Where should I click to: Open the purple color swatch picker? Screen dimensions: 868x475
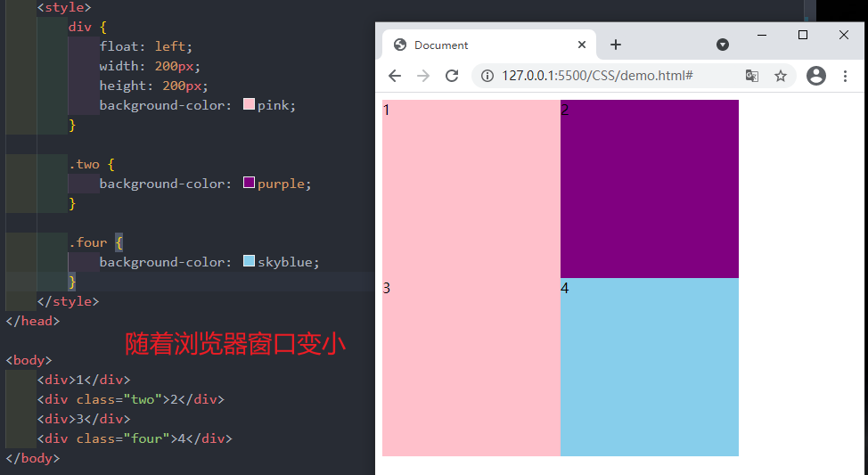249,184
